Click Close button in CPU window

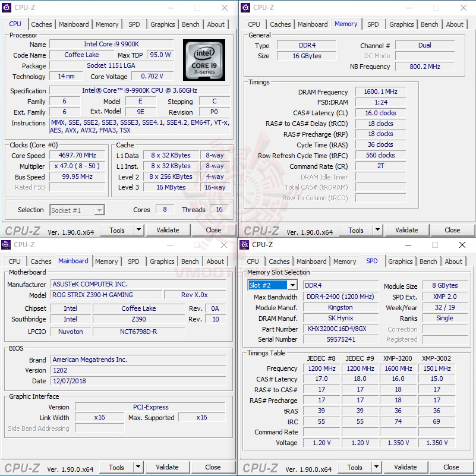tap(214, 230)
